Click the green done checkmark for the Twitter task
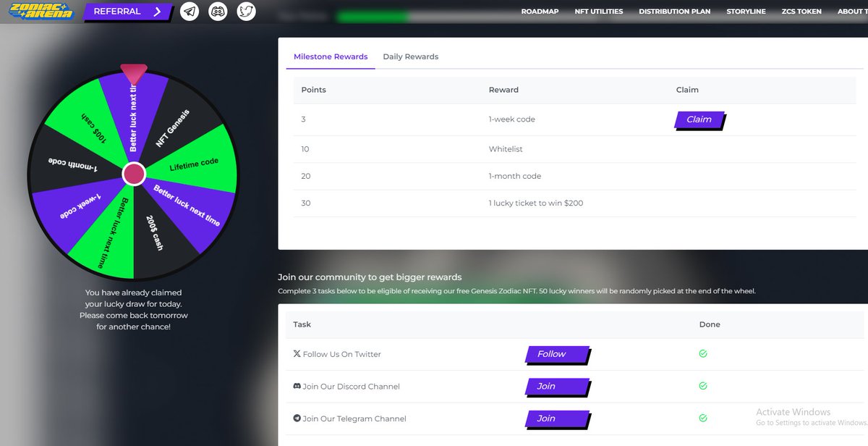This screenshot has width=868, height=446. point(702,354)
